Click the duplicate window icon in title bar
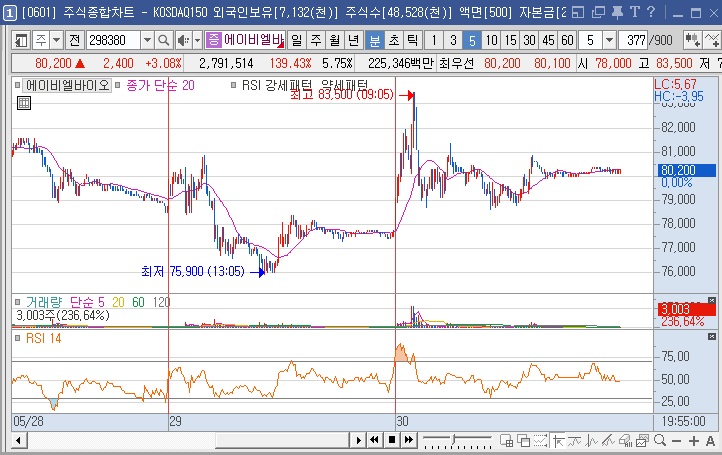722x455 pixels. coord(598,12)
